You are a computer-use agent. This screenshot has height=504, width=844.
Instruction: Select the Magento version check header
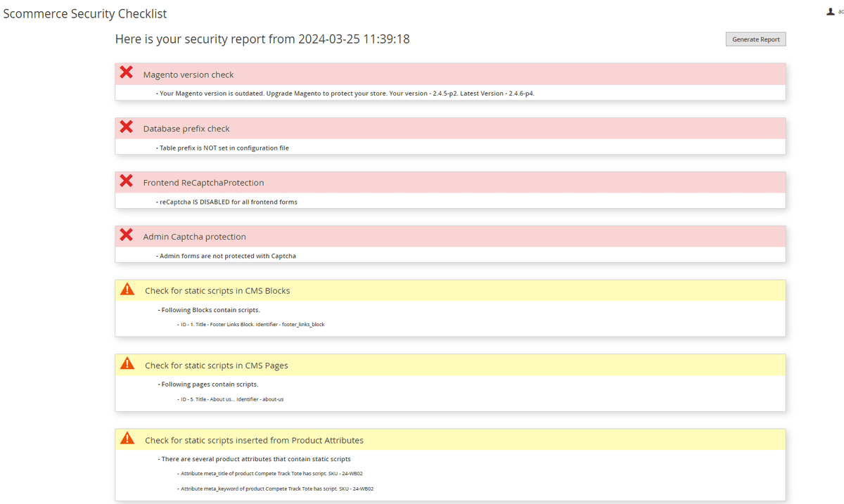(188, 75)
